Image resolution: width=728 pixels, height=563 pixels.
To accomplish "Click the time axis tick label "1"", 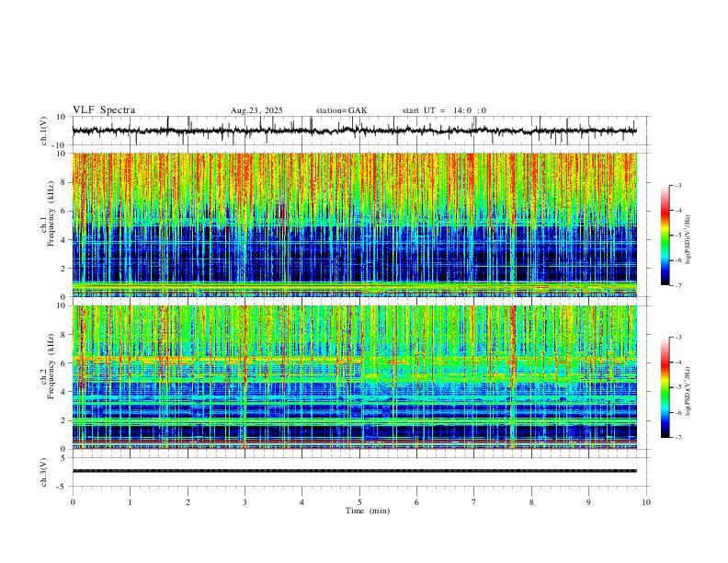I will [130, 502].
